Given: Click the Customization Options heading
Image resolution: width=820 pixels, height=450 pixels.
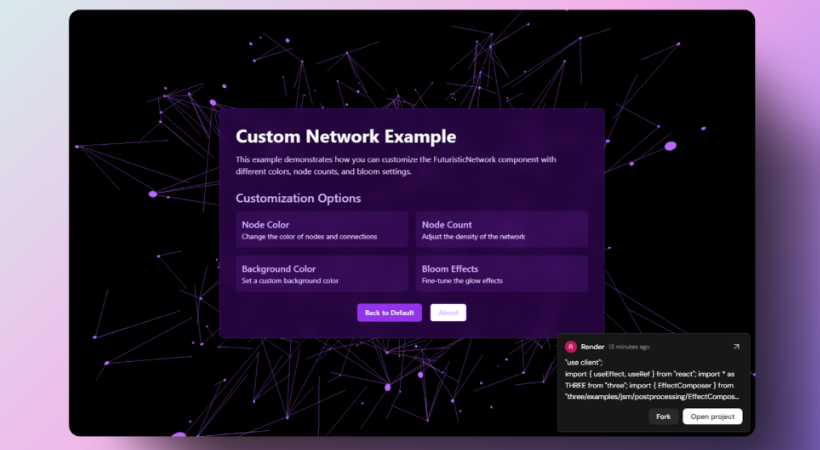Looking at the screenshot, I should tap(298, 198).
